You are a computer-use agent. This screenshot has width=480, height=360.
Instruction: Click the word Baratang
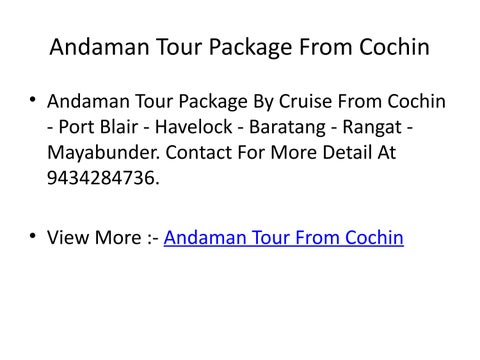(x=288, y=128)
